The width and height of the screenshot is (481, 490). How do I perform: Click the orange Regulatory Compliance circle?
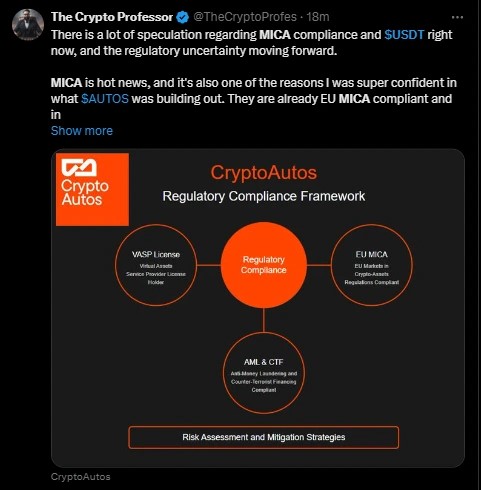(264, 265)
